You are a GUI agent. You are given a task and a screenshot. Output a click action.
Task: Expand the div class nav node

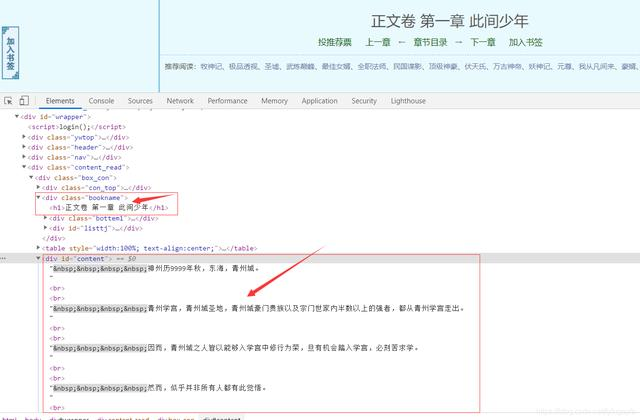click(x=24, y=157)
